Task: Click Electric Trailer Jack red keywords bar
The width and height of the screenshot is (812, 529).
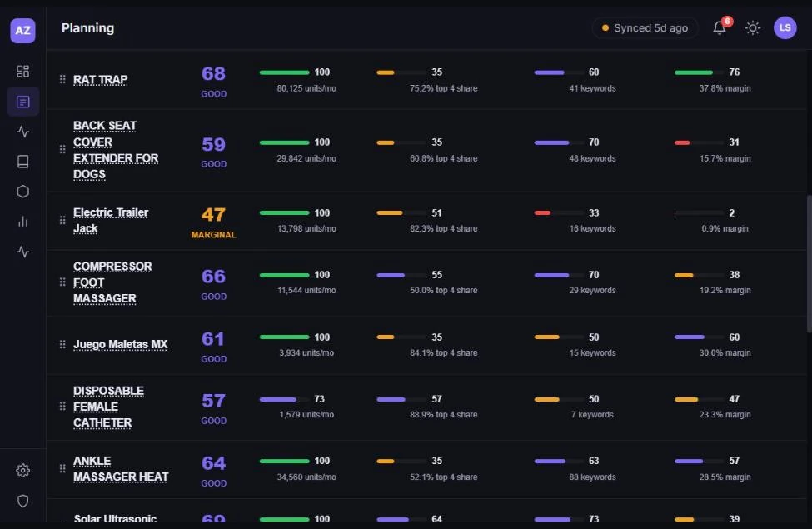Action: tap(542, 213)
